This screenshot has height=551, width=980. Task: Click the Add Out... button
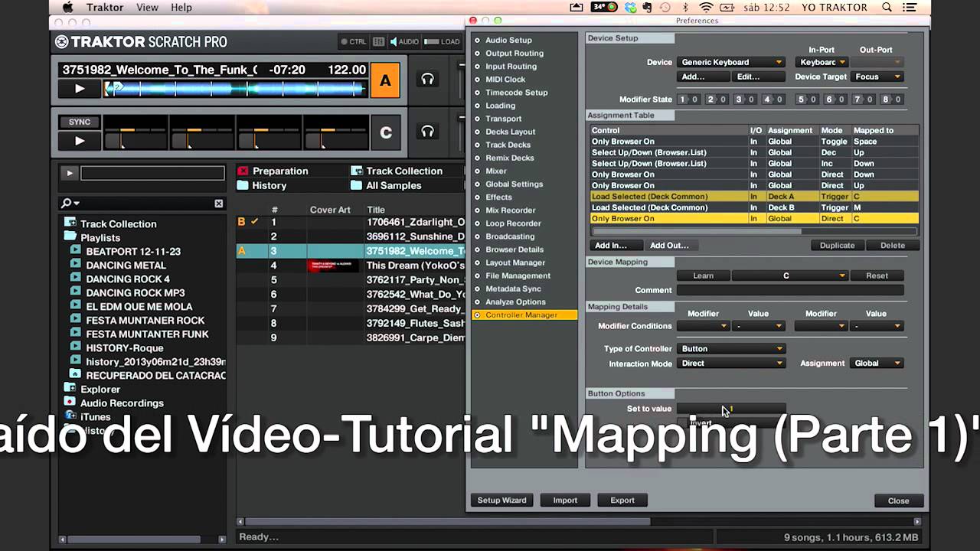point(669,246)
